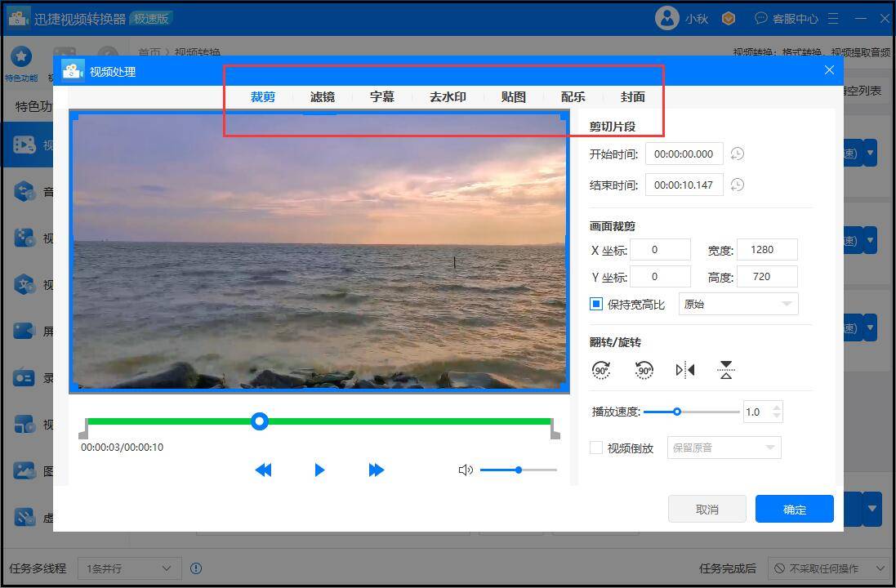The image size is (896, 588).
Task: Enable the 视频倒放 checkbox
Action: tap(595, 448)
